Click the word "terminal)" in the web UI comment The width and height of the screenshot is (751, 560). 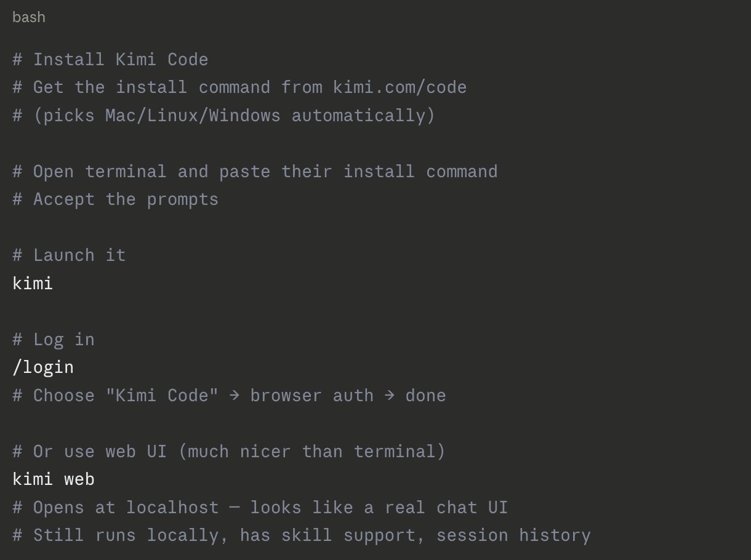400,451
